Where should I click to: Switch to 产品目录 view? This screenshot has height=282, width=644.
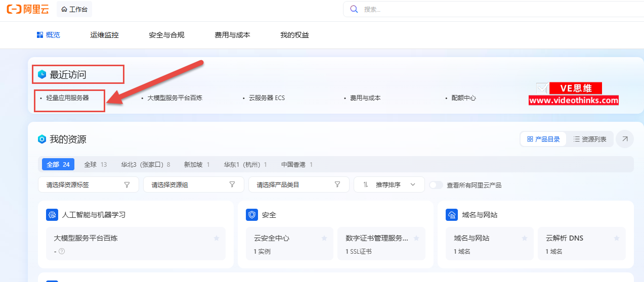543,139
